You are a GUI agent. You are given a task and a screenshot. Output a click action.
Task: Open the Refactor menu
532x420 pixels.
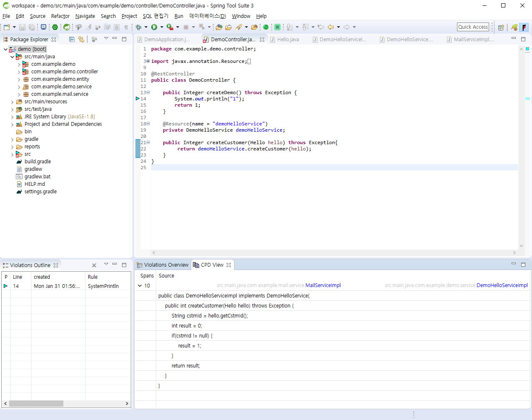[x=60, y=16]
